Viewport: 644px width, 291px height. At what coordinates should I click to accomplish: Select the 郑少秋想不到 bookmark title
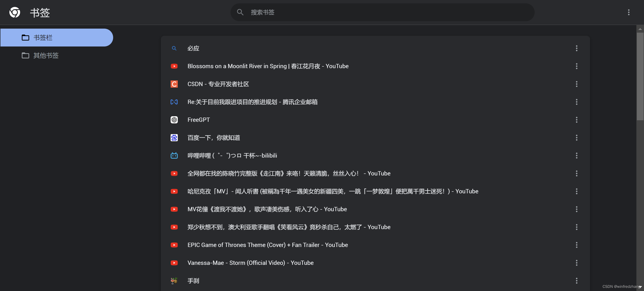point(289,227)
